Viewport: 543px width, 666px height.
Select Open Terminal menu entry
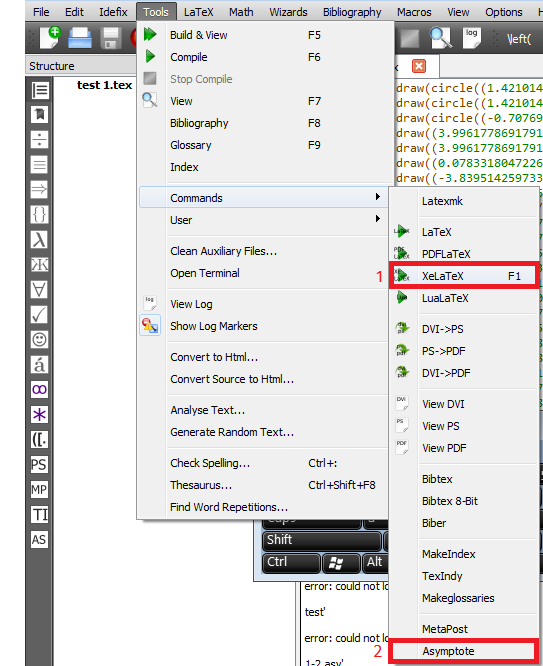tap(263, 273)
